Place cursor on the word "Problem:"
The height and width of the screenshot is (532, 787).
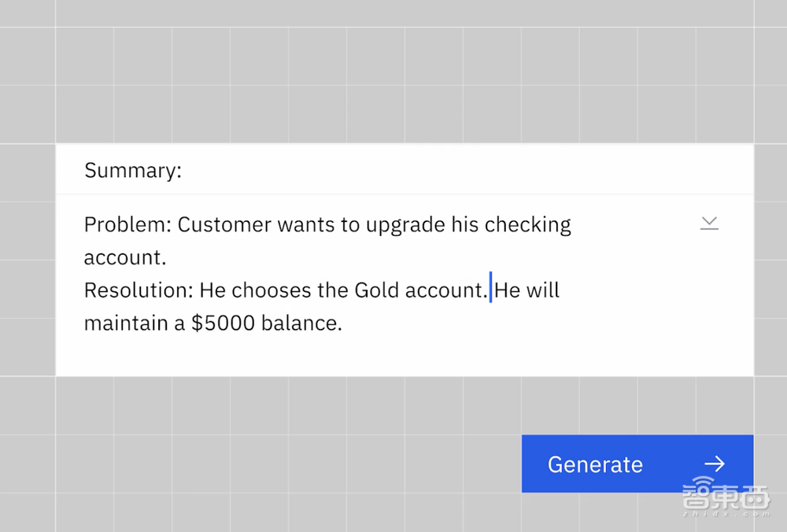click(x=127, y=225)
